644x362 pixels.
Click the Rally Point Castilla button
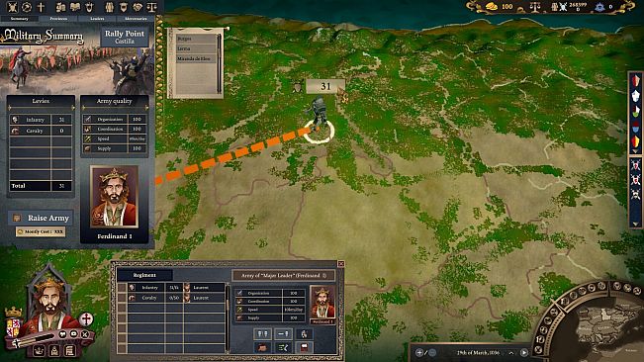pos(125,37)
